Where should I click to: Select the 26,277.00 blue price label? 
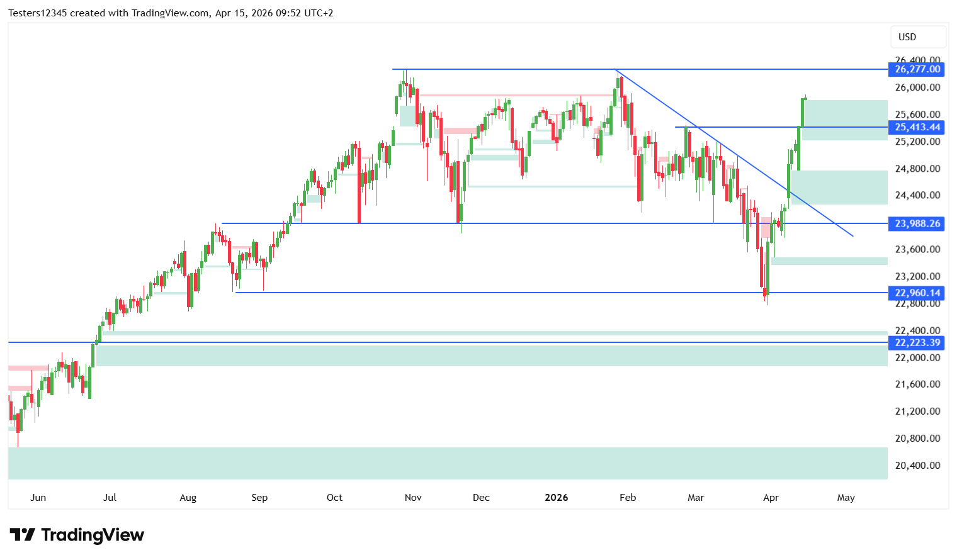[x=917, y=69]
